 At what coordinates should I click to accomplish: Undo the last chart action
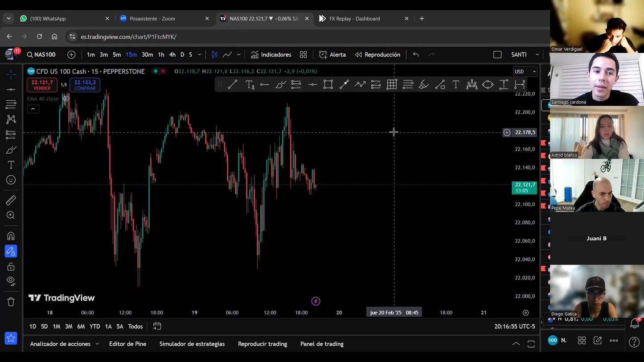pyautogui.click(x=416, y=55)
